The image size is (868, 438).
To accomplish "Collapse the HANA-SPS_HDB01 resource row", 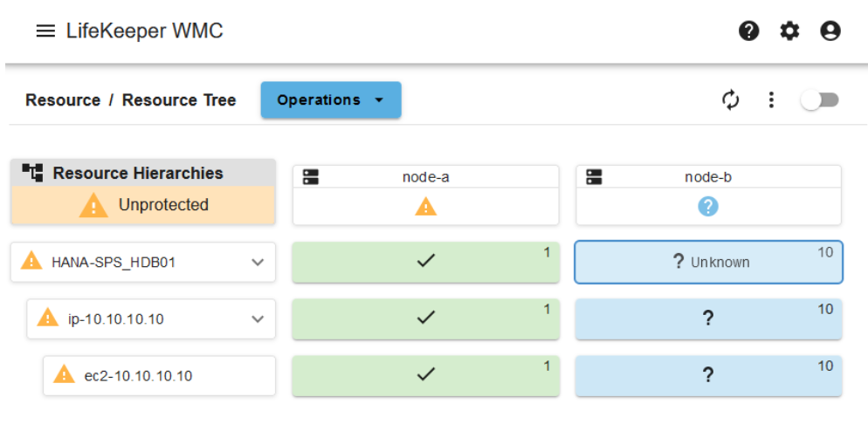I will point(258,262).
